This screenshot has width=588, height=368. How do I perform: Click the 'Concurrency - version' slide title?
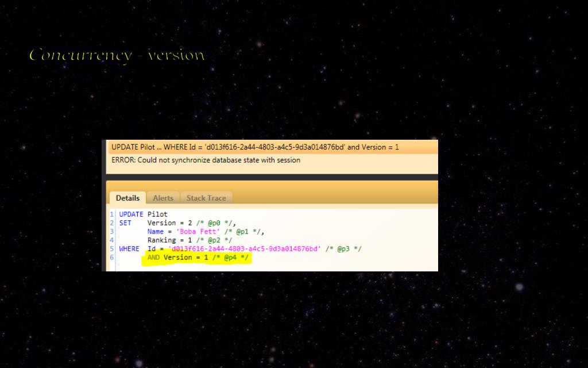click(117, 55)
